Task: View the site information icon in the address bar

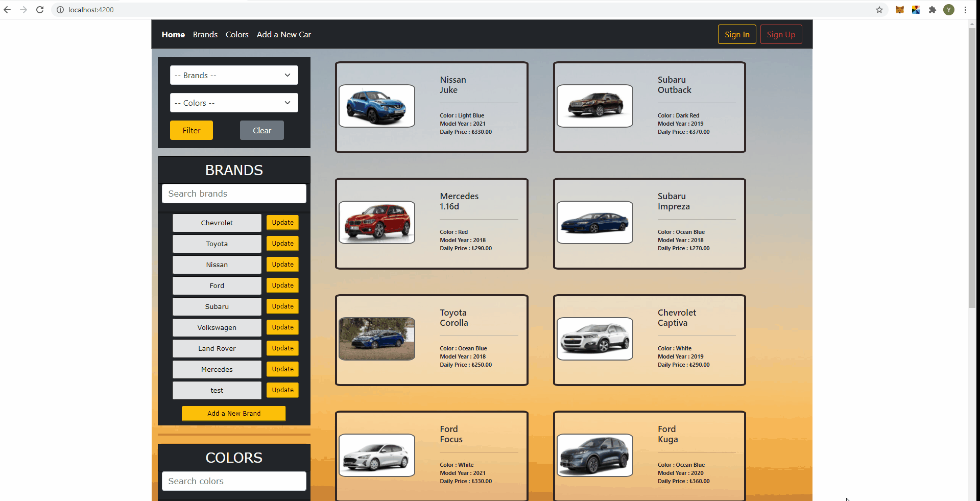Action: click(60, 10)
